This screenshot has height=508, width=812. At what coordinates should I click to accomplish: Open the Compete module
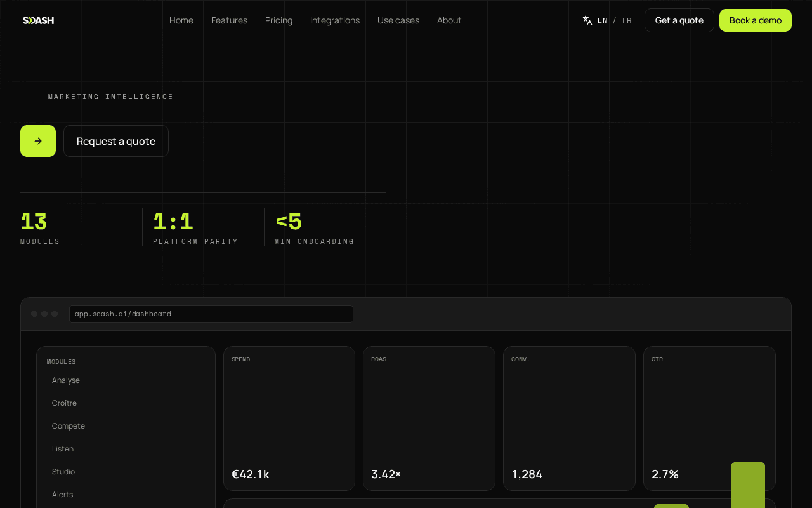pyautogui.click(x=69, y=426)
